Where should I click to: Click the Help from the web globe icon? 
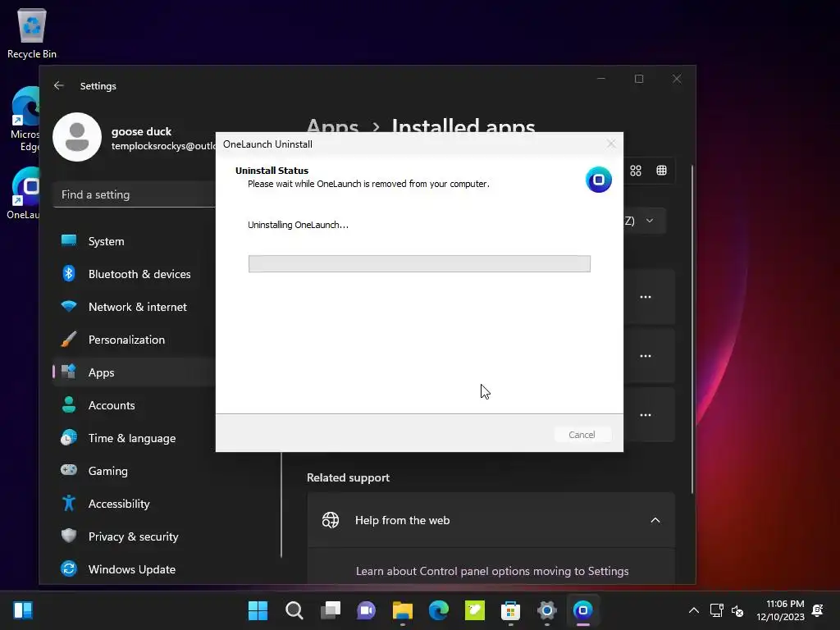(x=331, y=519)
